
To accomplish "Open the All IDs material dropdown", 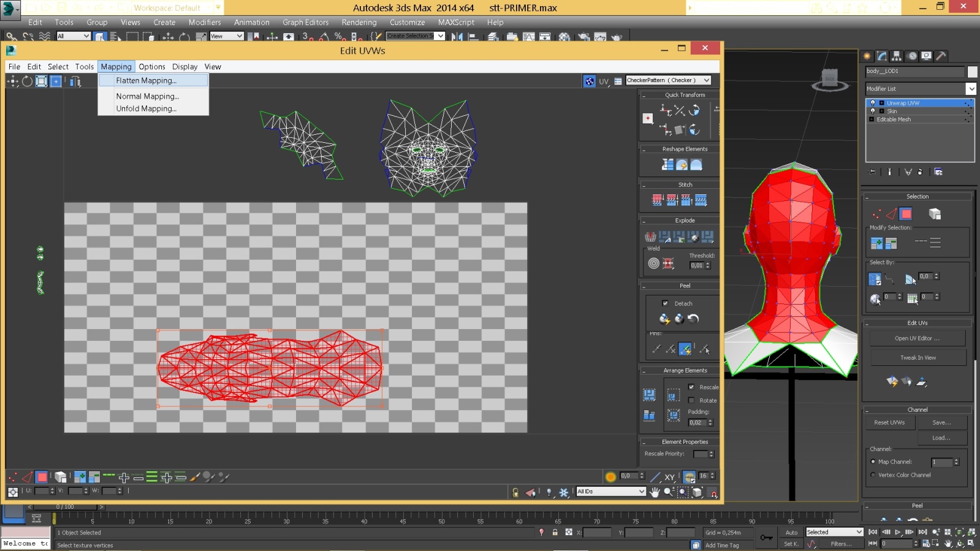I will click(611, 492).
